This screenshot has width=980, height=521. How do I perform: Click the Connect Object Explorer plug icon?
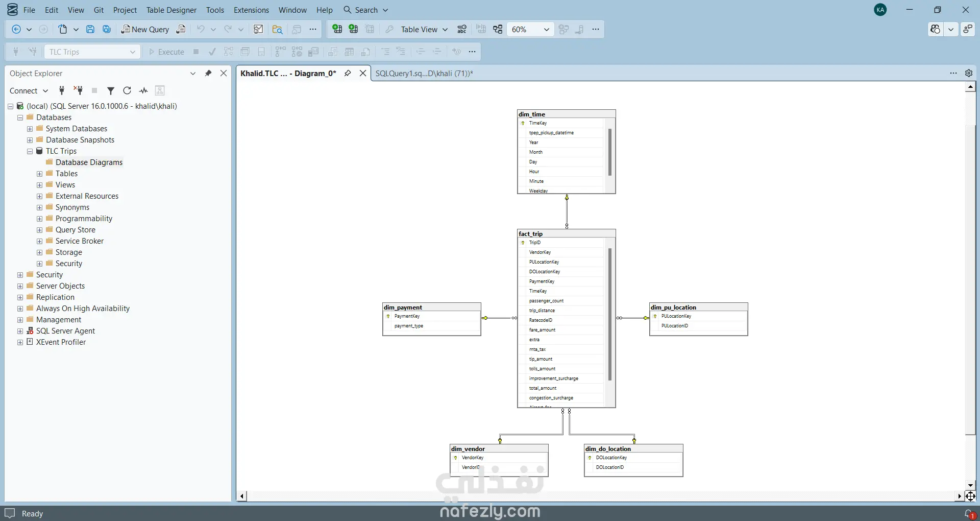62,91
